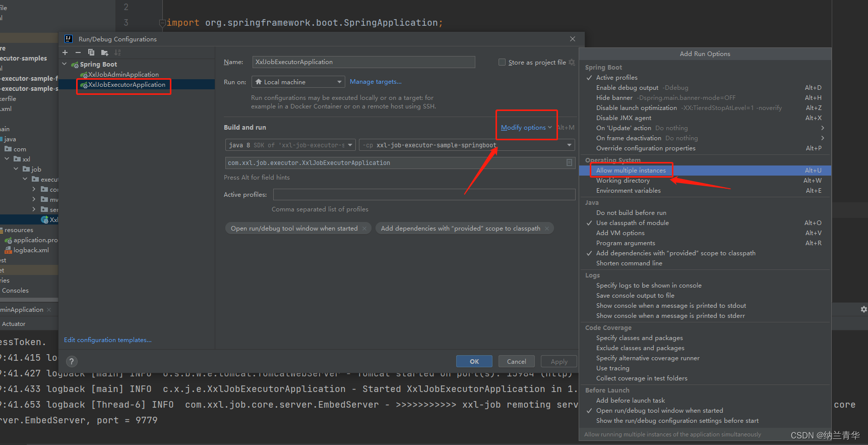This screenshot has width=868, height=445.
Task: Switch to the Actuator tab
Action: coord(14,324)
